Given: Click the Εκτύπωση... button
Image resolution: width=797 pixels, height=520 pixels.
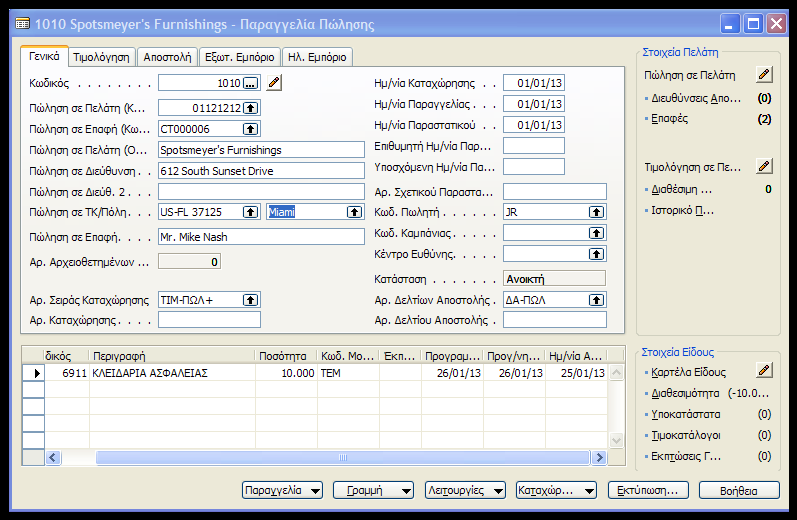Looking at the screenshot, I should point(648,491).
